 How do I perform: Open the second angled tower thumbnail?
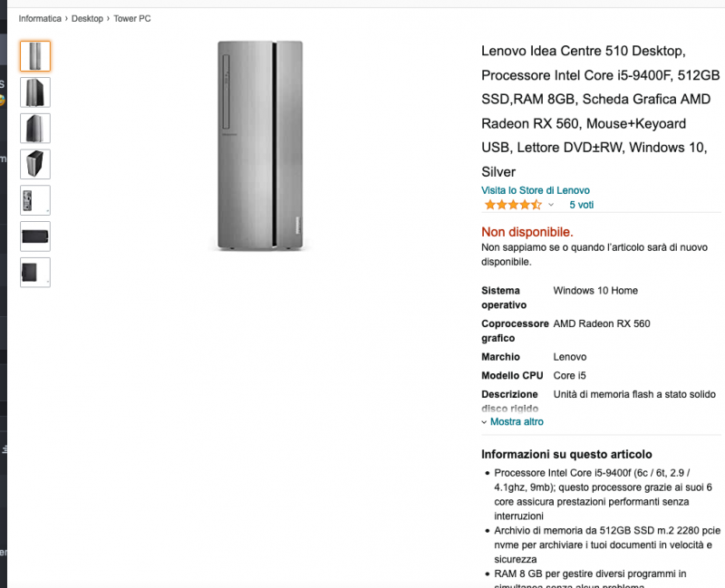(x=34, y=92)
